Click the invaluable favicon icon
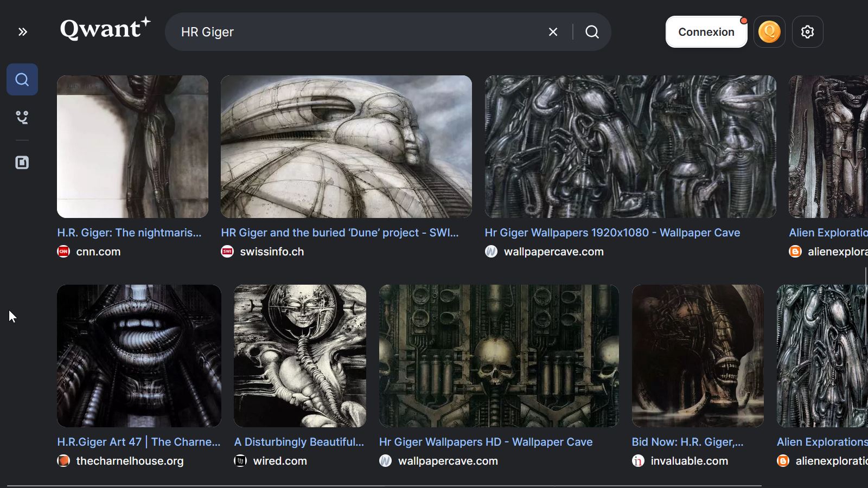Screen dimensions: 868x488 point(638,461)
